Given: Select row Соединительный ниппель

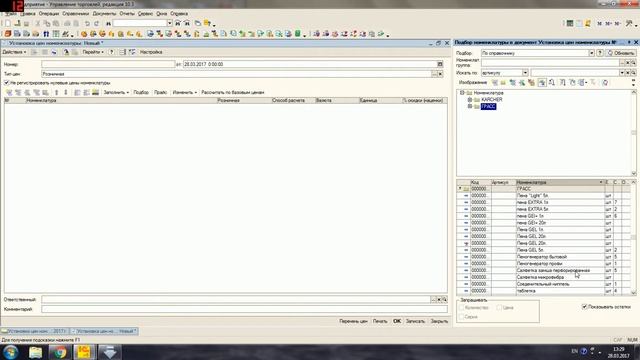Looking at the screenshot, I should pyautogui.click(x=544, y=284).
